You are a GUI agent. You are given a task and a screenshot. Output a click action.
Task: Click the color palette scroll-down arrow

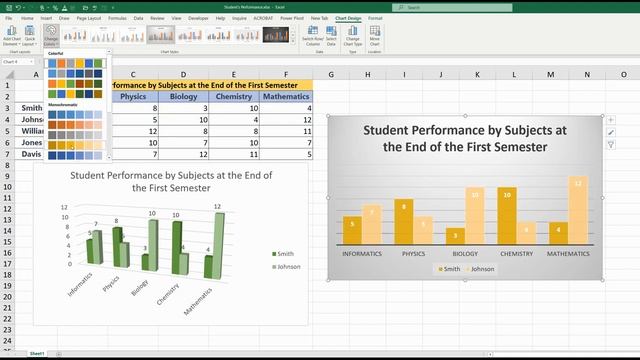(x=109, y=157)
